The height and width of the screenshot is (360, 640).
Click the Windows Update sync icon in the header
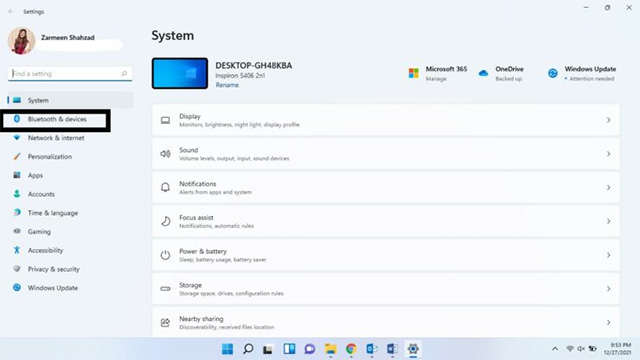coord(553,73)
